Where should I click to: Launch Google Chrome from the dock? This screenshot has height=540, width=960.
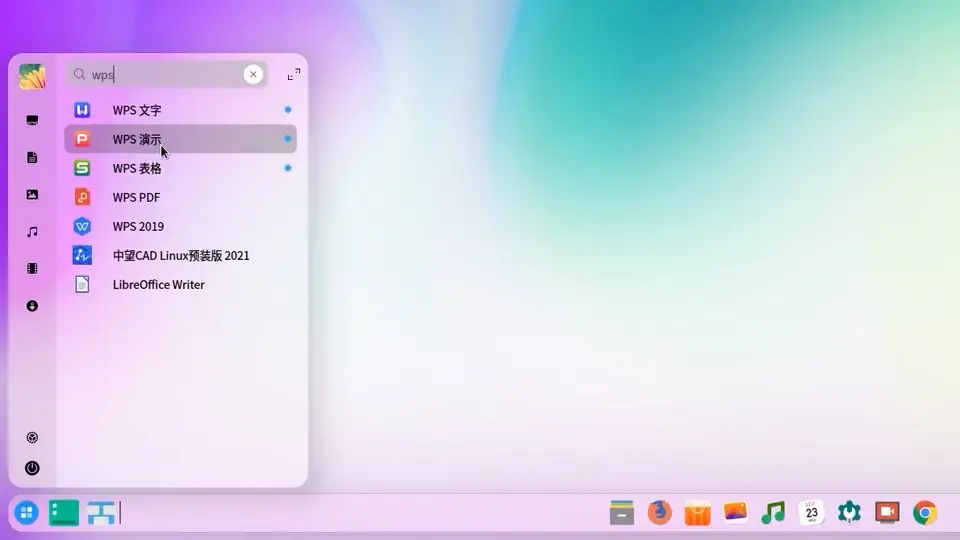tap(925, 512)
